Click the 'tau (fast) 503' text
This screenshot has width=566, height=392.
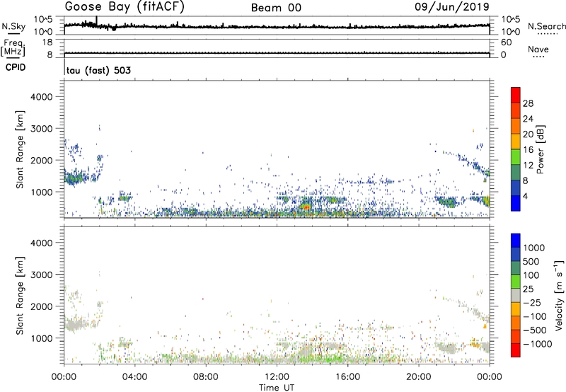pos(98,70)
